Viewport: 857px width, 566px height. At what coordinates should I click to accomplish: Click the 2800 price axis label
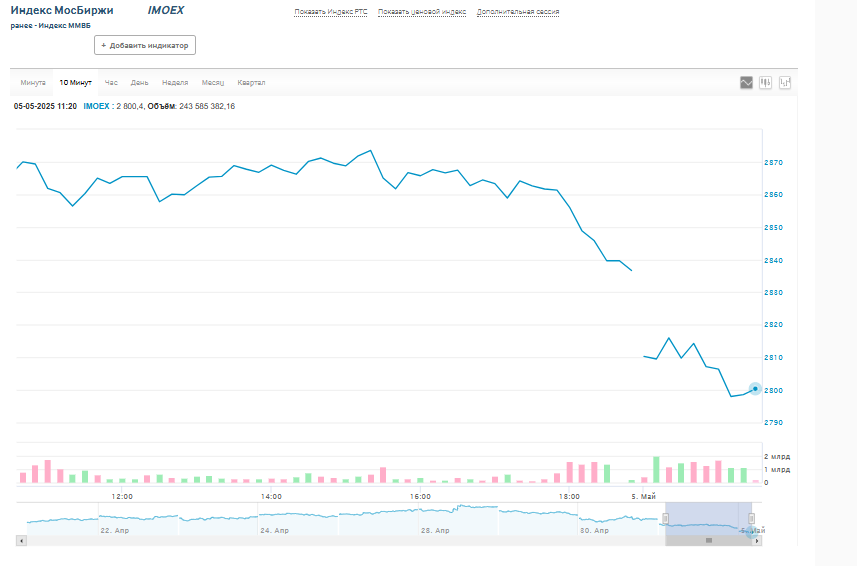click(x=773, y=391)
